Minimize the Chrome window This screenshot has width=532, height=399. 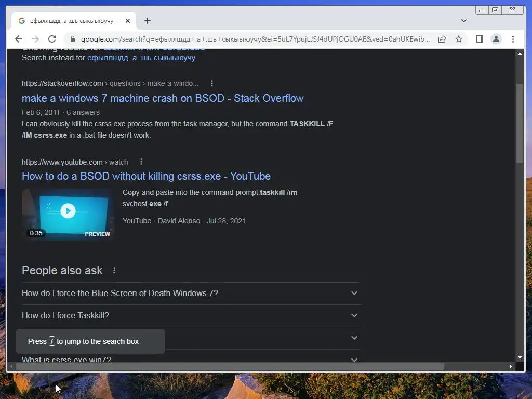482,10
